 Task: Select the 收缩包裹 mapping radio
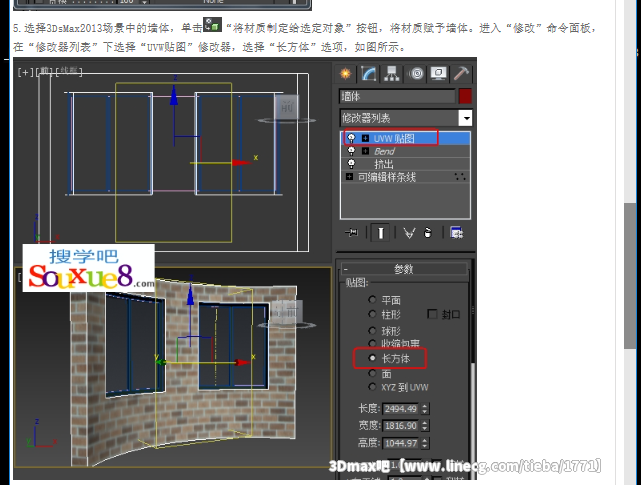[x=372, y=343]
